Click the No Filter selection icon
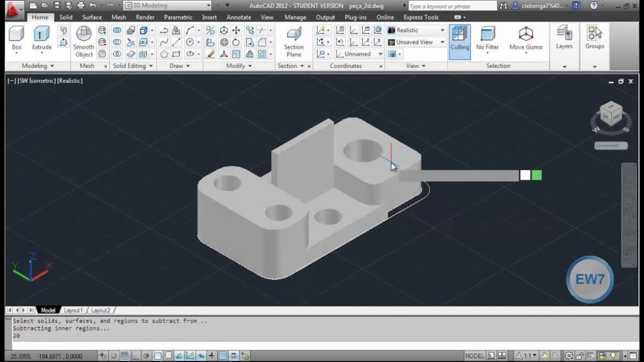The height and width of the screenshot is (362, 644). [x=487, y=38]
